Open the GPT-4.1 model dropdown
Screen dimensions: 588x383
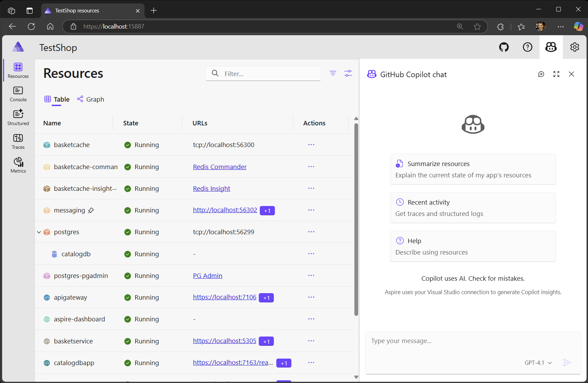pos(538,363)
